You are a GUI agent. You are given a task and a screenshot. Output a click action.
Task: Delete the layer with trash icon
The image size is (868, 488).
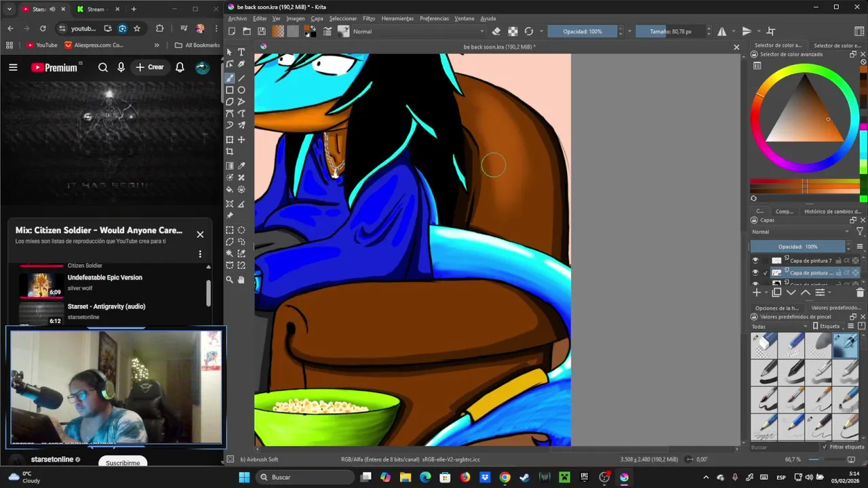(x=860, y=293)
